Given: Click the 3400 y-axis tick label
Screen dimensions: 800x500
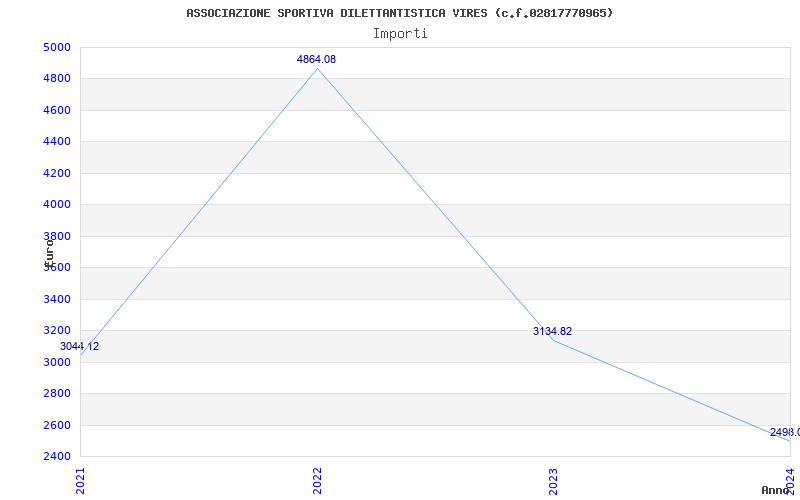Looking at the screenshot, I should 56,299.
